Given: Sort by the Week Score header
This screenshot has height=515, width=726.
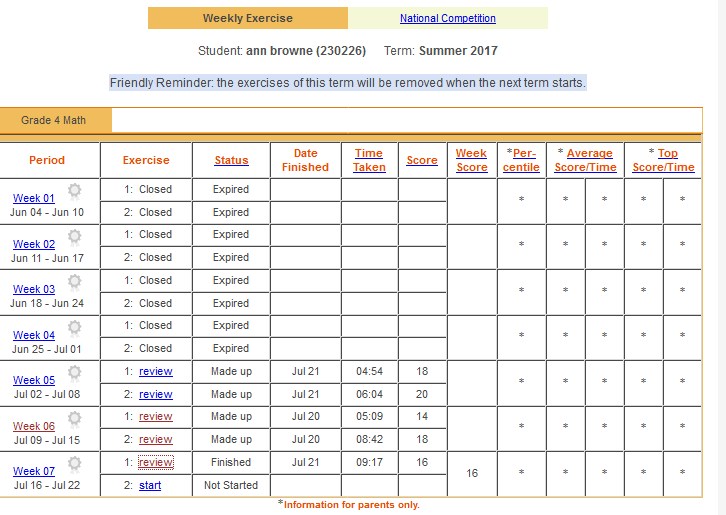Looking at the screenshot, I should (x=471, y=160).
